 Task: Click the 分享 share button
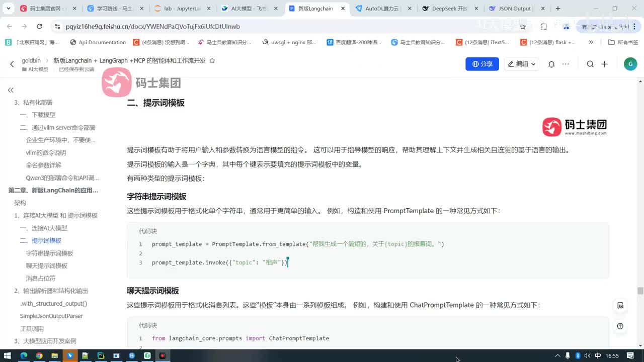[x=482, y=64]
